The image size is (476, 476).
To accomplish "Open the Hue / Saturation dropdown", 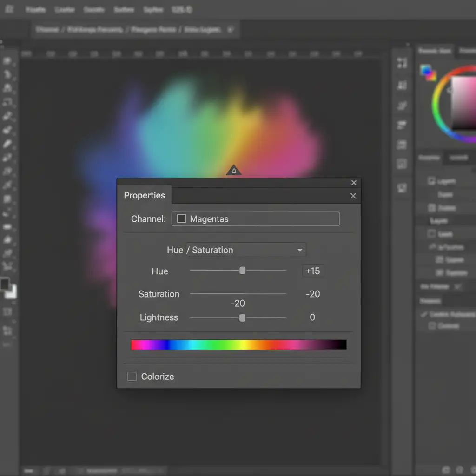I will (x=246, y=250).
